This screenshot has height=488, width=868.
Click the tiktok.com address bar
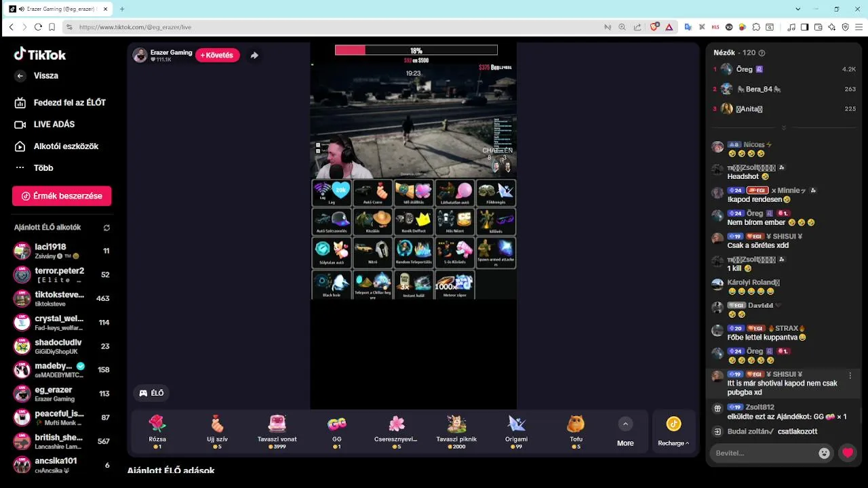pyautogui.click(x=339, y=27)
